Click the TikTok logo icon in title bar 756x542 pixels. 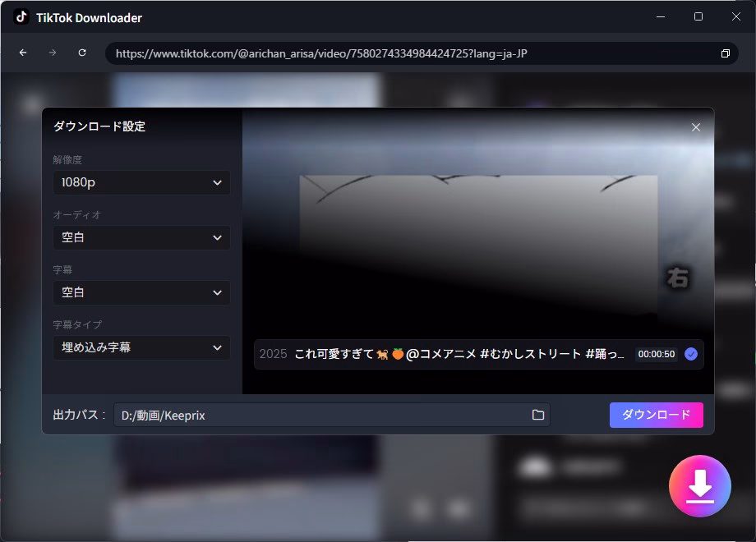[21, 17]
